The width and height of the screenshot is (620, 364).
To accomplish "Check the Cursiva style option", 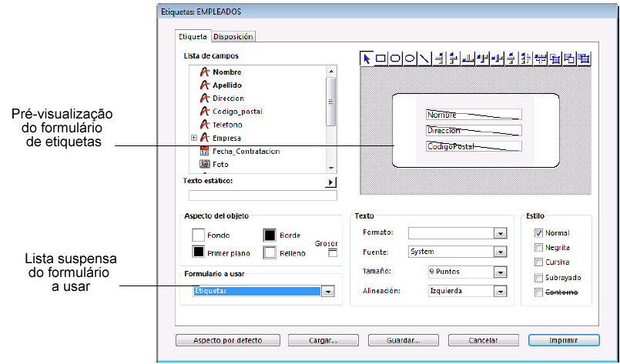I will pyautogui.click(x=539, y=262).
